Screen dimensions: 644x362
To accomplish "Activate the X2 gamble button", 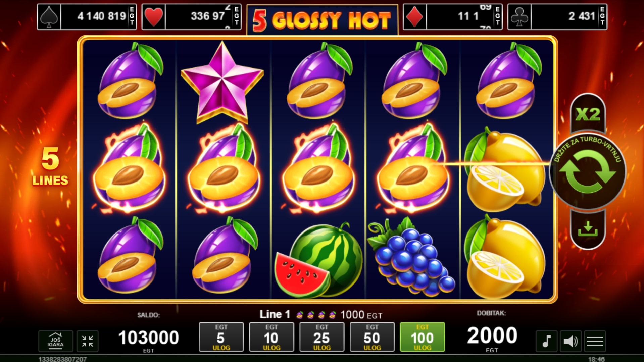I will pyautogui.click(x=588, y=114).
